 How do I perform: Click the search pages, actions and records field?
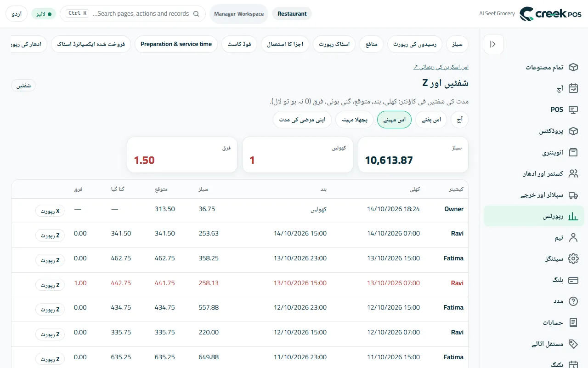(133, 14)
